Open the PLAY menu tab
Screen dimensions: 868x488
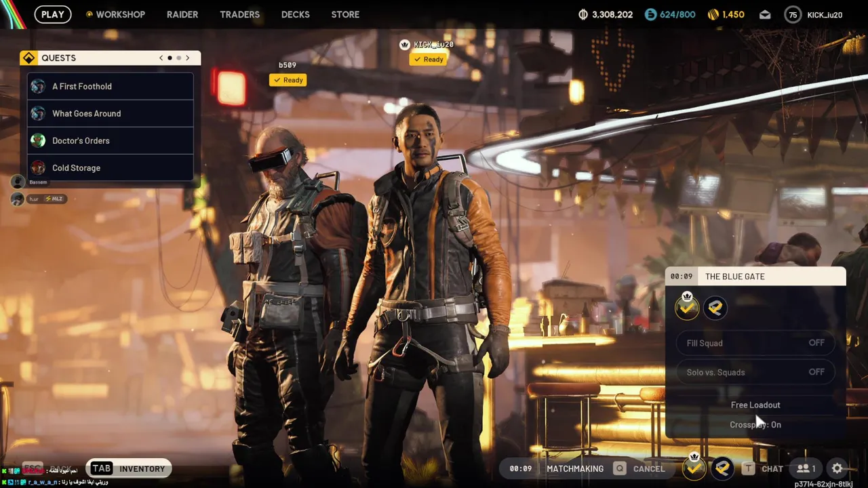(53, 14)
